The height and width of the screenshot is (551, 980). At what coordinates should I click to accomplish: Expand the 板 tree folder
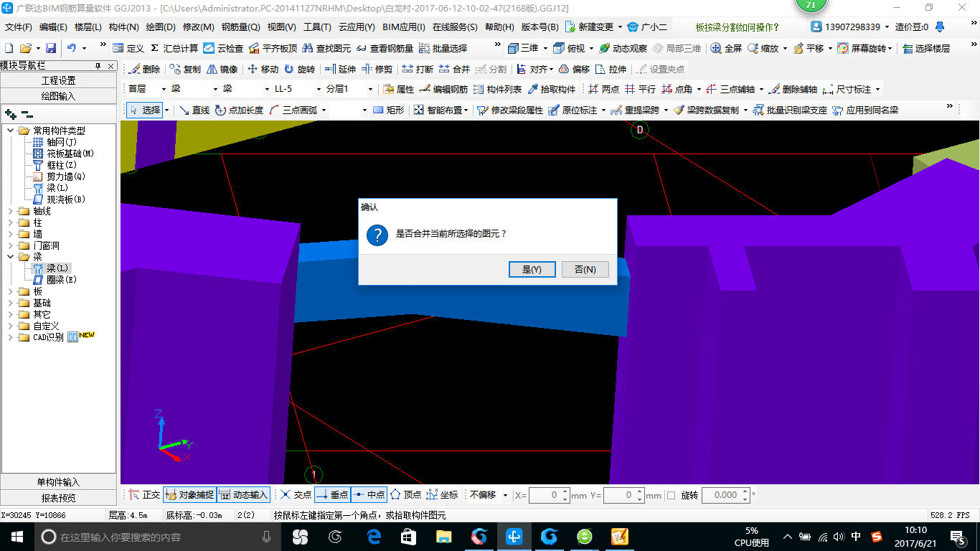click(x=11, y=291)
